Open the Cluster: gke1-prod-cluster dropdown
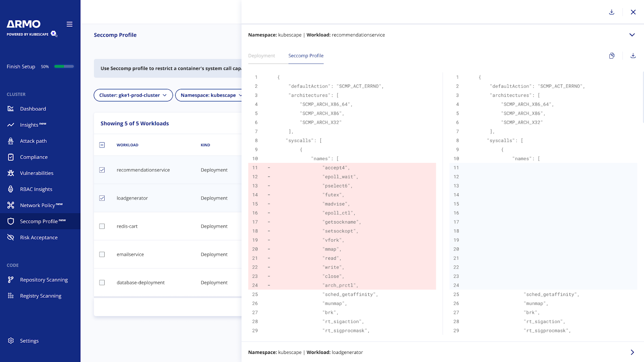Screen dimensions: 644x362 (133, 95)
